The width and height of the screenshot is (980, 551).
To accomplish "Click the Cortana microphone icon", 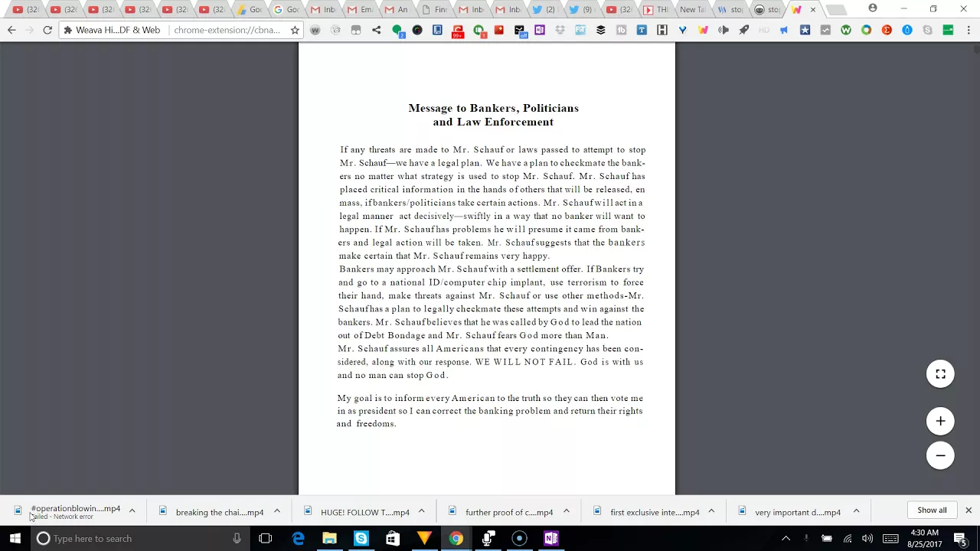I will point(237,538).
